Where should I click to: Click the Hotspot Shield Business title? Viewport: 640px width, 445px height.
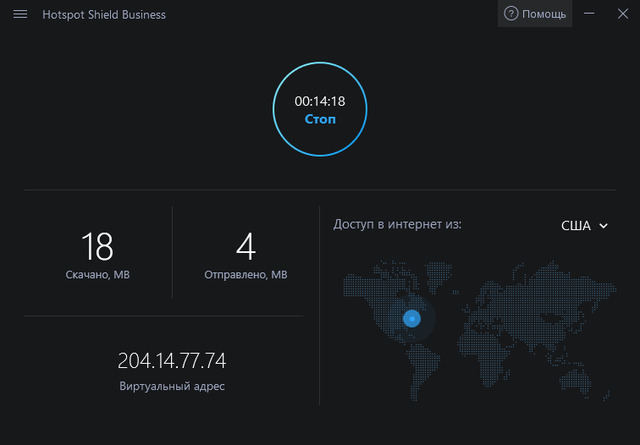point(105,15)
